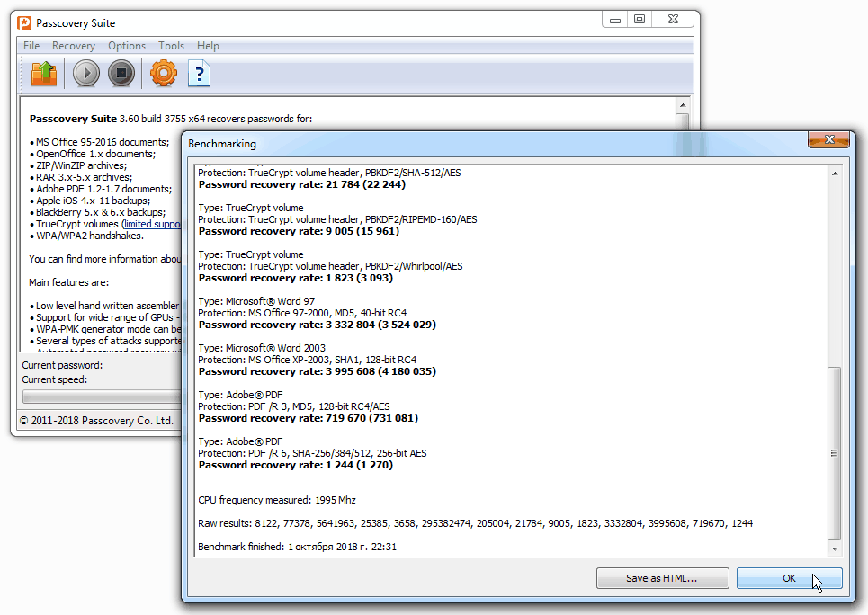This screenshot has width=868, height=615.
Task: Minimize the Passcovery Suite window
Action: point(615,20)
